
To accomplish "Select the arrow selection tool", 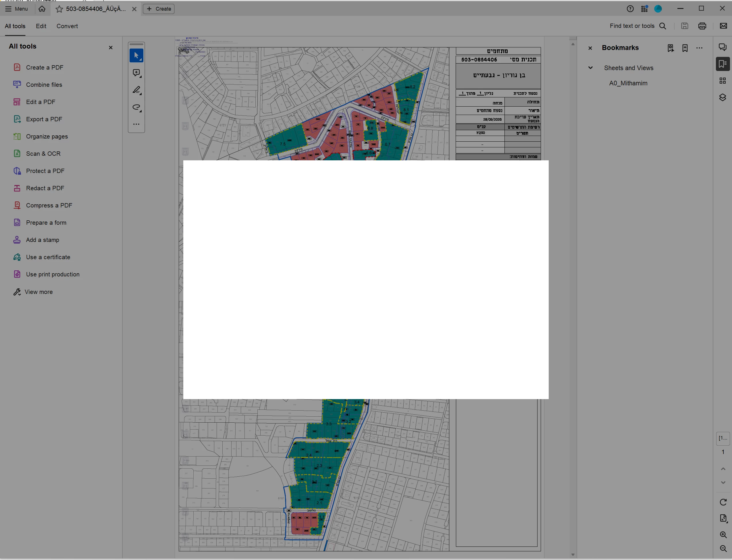I will 136,55.
